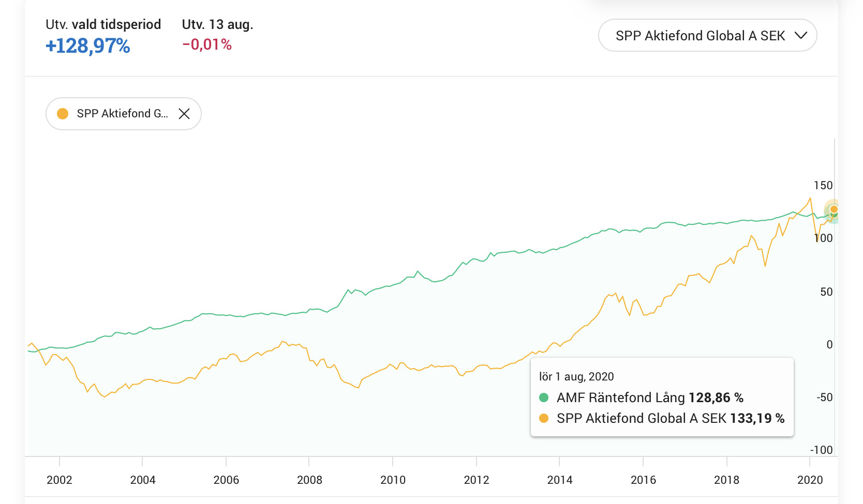The image size is (863, 504).
Task: Click the 2008 year label on the timeline
Action: click(x=309, y=480)
